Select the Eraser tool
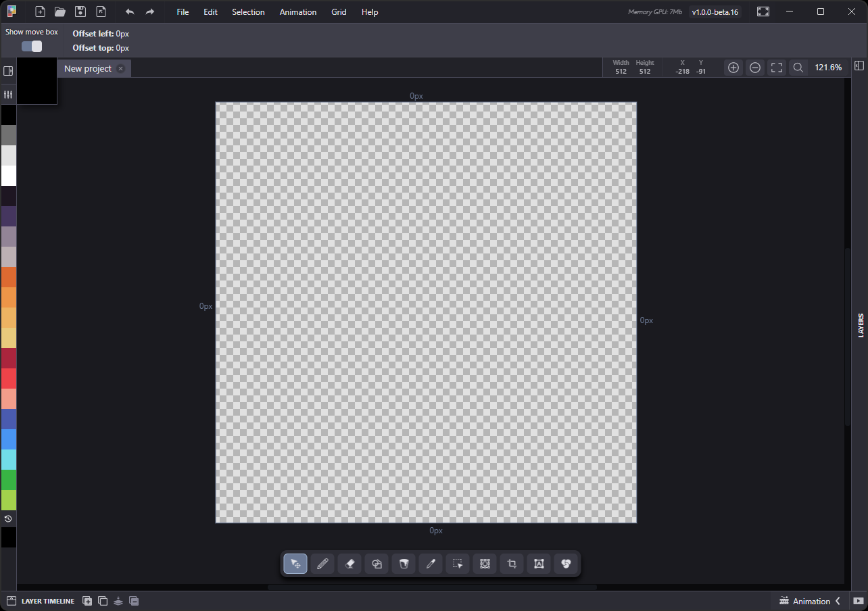The width and height of the screenshot is (868, 611). click(x=349, y=564)
